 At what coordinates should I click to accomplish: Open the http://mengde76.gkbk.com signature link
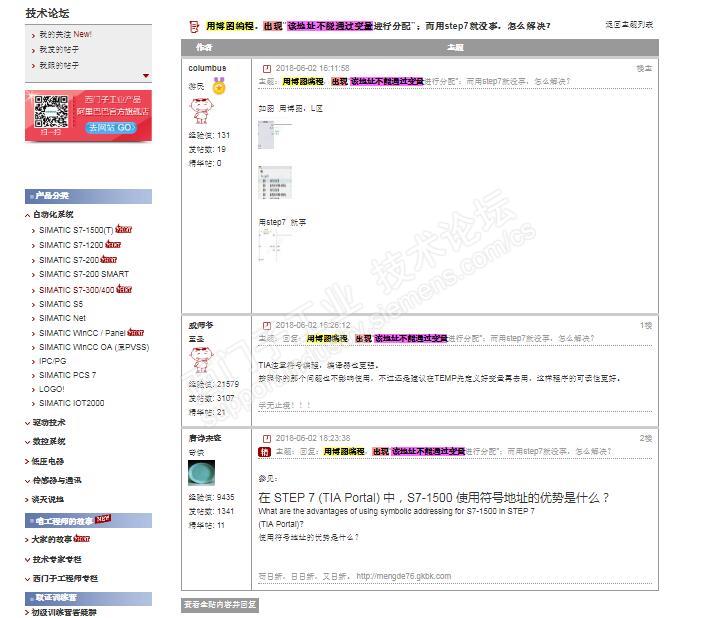point(404,576)
